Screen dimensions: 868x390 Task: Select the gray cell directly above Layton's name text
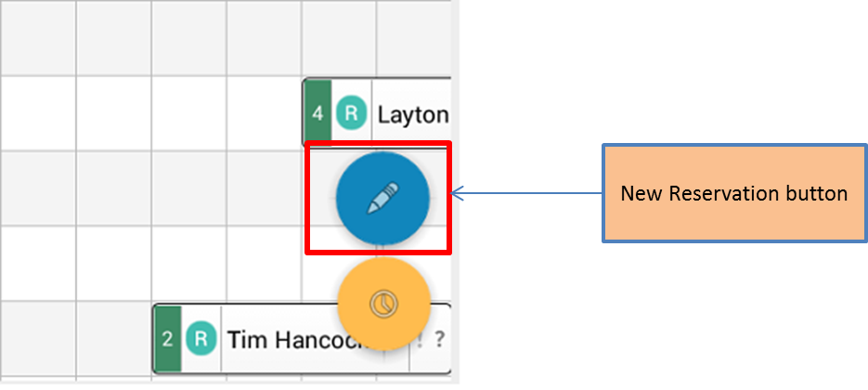pyautogui.click(x=414, y=37)
